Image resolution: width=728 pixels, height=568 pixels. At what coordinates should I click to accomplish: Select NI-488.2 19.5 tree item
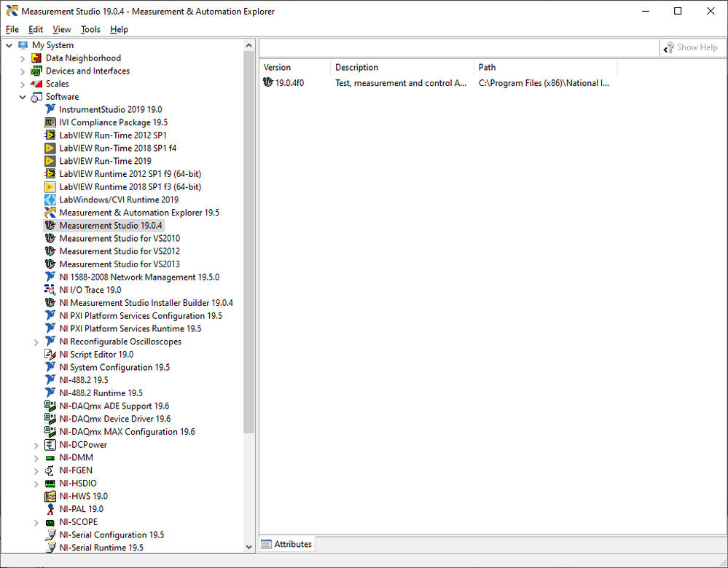point(84,380)
